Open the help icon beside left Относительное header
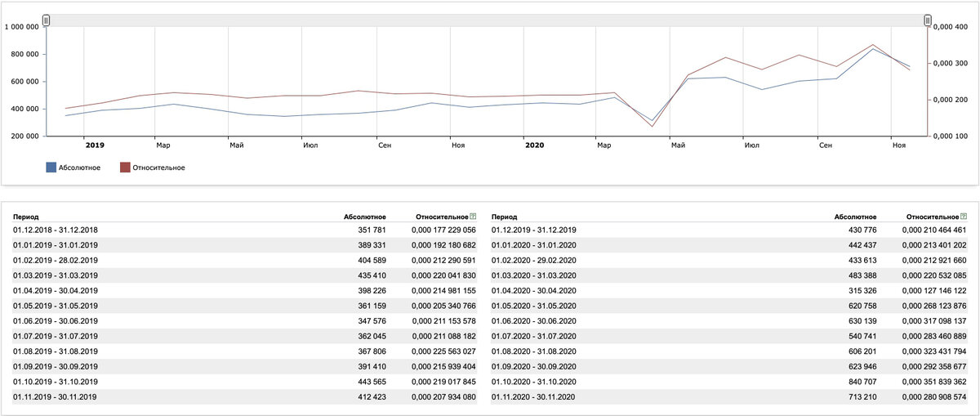 (474, 217)
